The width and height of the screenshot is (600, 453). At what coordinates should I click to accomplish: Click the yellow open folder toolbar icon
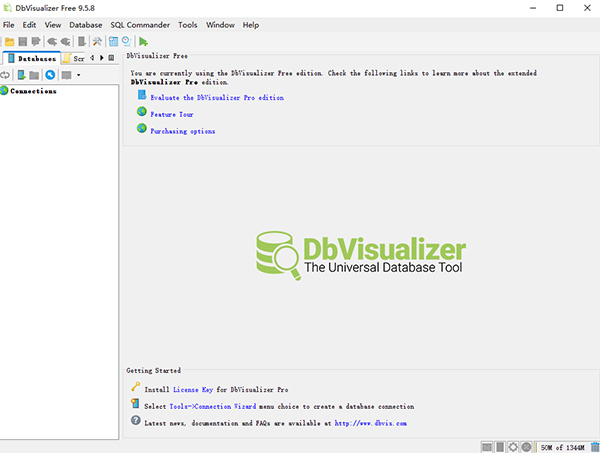click(10, 41)
